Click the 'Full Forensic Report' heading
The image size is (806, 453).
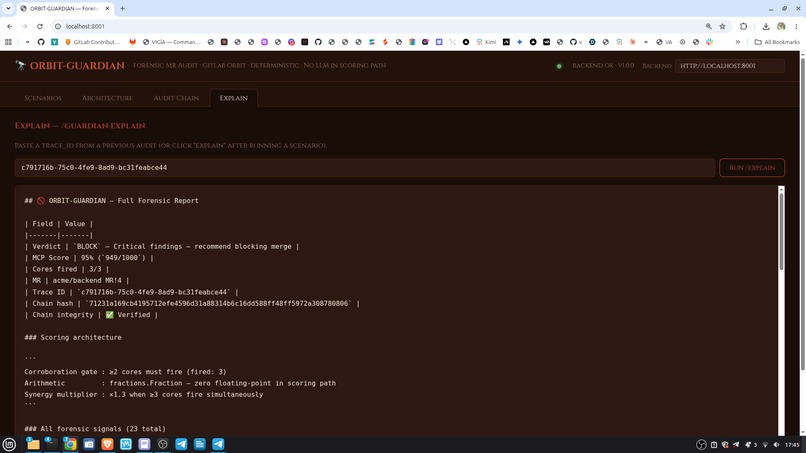[x=112, y=201]
